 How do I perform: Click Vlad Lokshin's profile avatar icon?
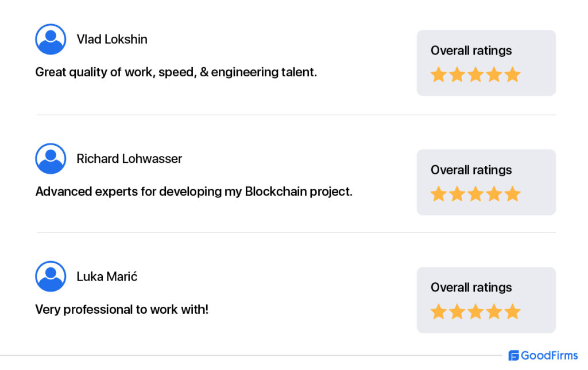51,40
